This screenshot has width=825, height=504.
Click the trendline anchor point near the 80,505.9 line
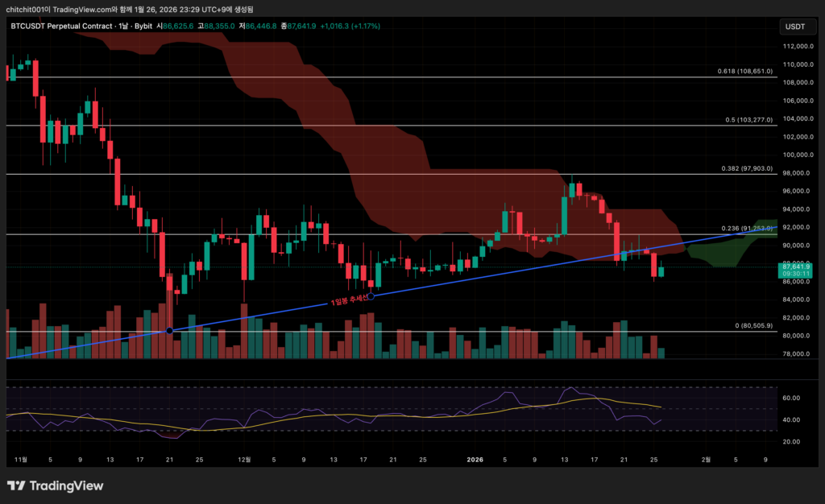pos(169,331)
